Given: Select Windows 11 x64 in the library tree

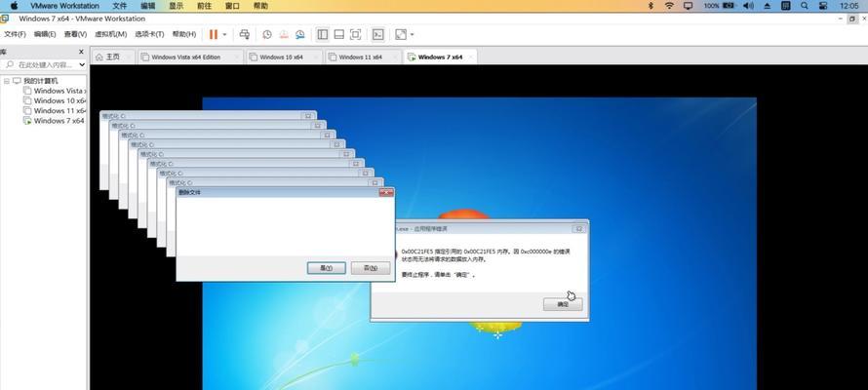Looking at the screenshot, I should pyautogui.click(x=59, y=110).
